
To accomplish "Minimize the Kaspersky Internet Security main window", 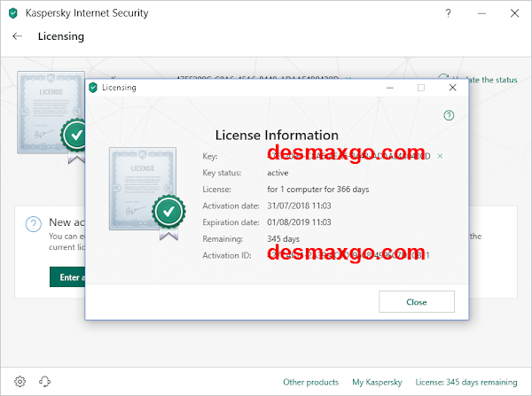I will pyautogui.click(x=481, y=13).
